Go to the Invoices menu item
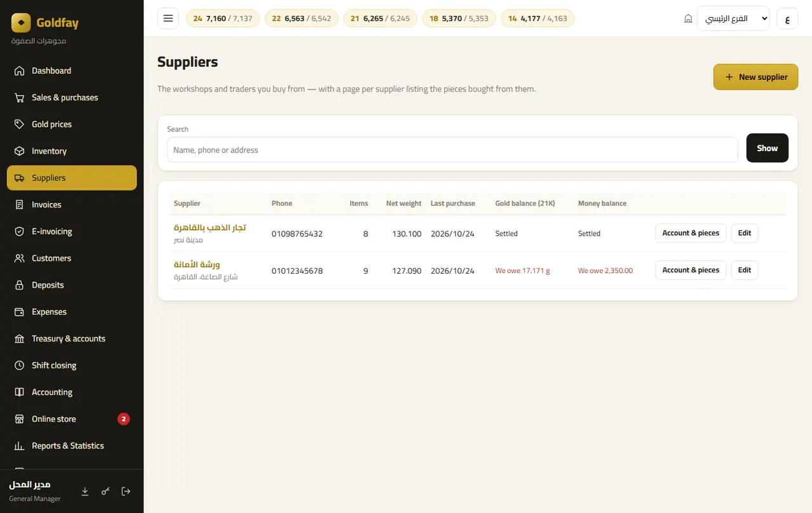 coord(72,204)
